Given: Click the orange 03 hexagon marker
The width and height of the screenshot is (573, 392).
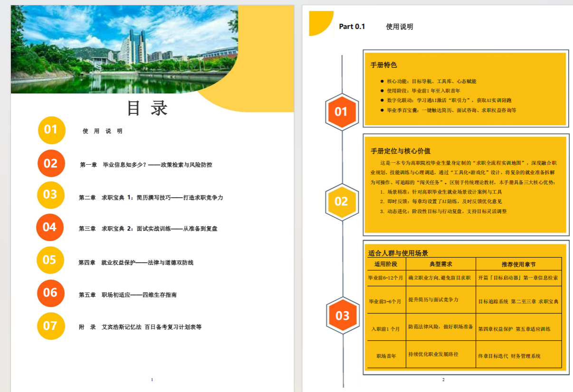Looking at the screenshot, I should click(x=342, y=316).
